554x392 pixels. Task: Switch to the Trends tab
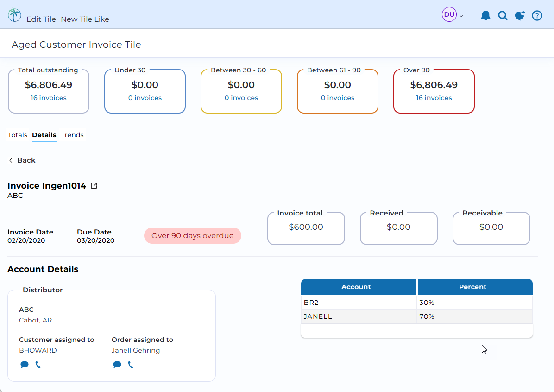72,135
